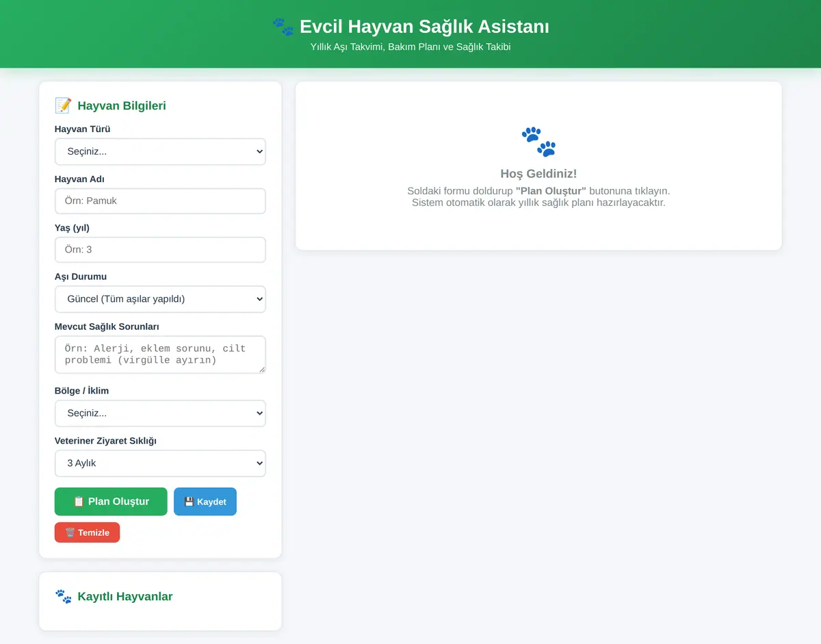The image size is (821, 644).
Task: Click the Veteriner Ziyaret Sıklığı label
Action: point(105,441)
